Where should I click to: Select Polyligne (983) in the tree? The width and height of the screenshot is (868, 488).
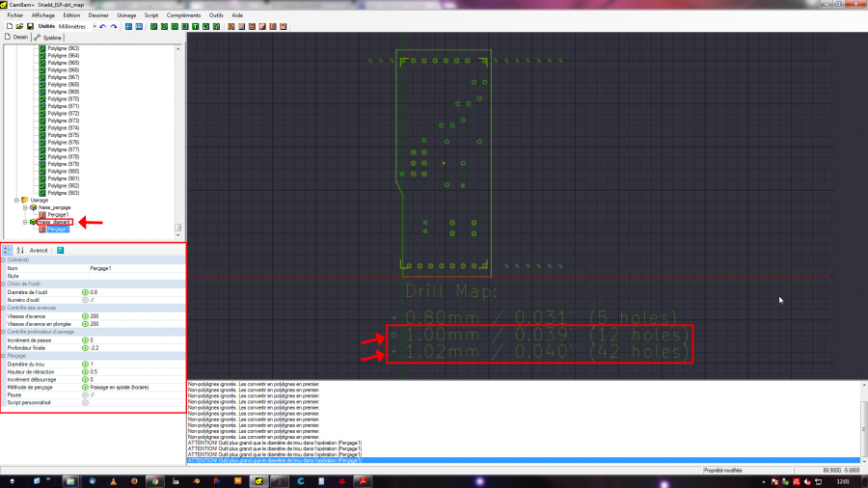pos(63,193)
